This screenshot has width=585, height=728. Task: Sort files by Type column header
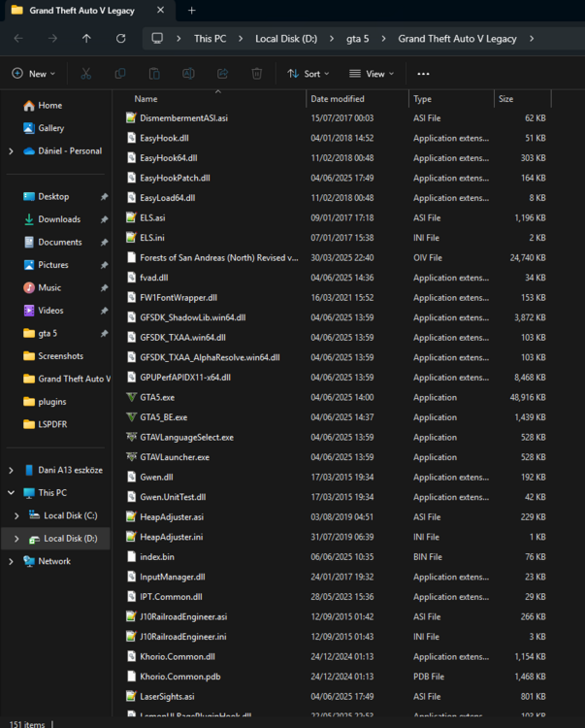click(x=422, y=98)
